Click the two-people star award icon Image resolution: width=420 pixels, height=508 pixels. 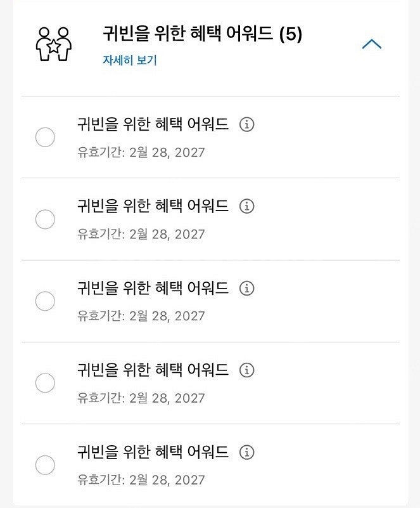tap(54, 44)
